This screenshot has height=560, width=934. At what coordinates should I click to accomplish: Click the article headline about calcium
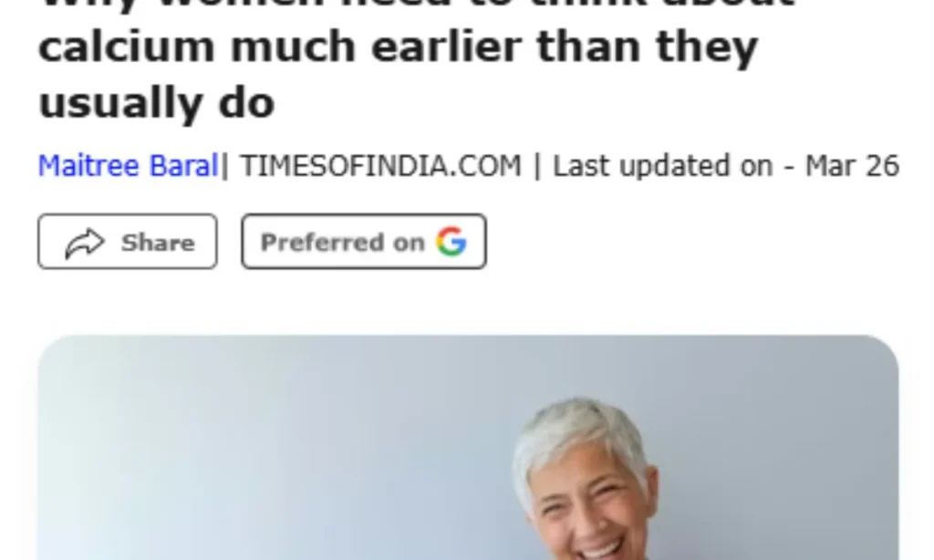417,59
